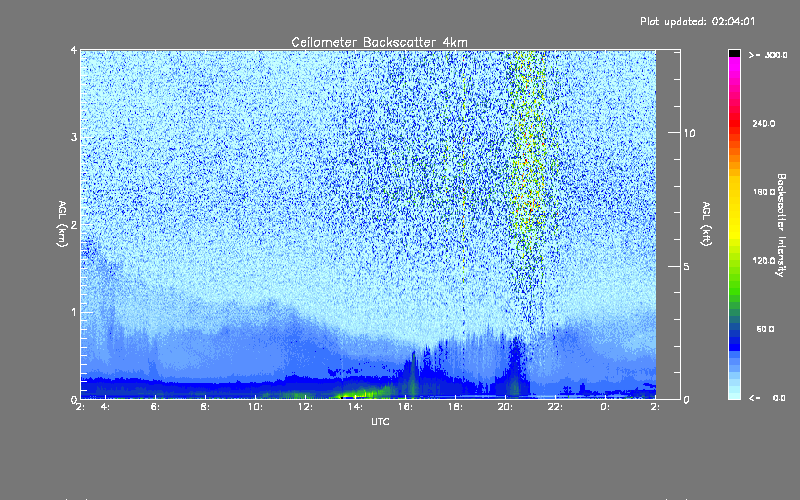Click the '60.0' colorbar tick value
Image resolution: width=800 pixels, height=500 pixels.
(765, 329)
